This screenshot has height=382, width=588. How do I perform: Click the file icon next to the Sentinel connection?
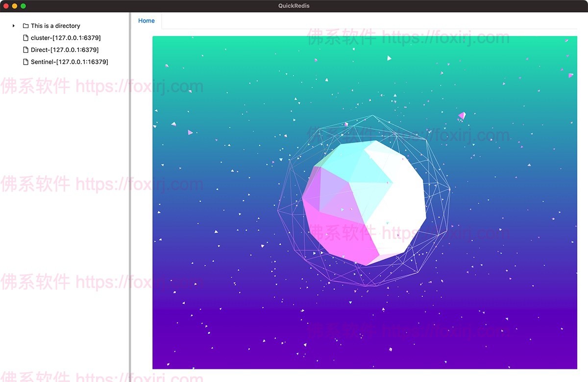[x=25, y=62]
